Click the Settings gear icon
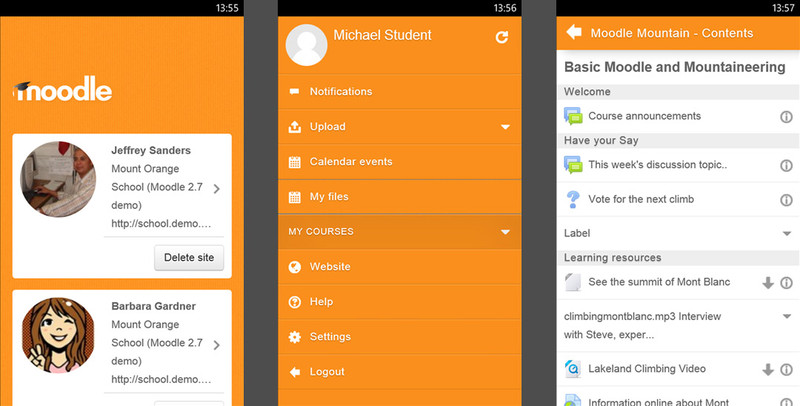Screen dimensions: 800x406 [x=294, y=337]
